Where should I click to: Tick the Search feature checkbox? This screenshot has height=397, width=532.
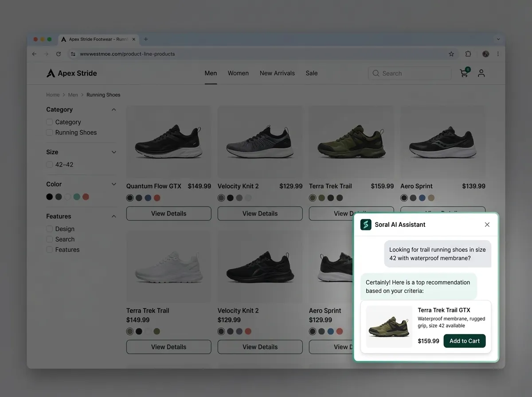point(50,239)
